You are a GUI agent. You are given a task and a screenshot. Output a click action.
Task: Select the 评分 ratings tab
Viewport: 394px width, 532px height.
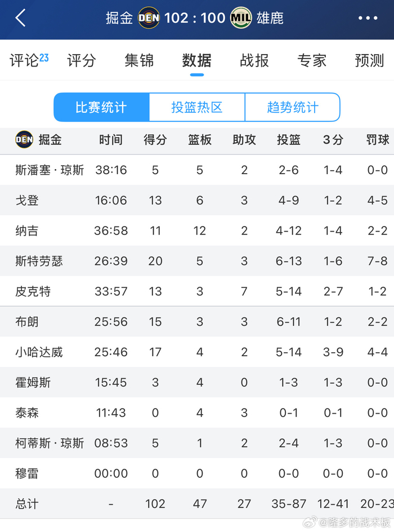click(81, 60)
